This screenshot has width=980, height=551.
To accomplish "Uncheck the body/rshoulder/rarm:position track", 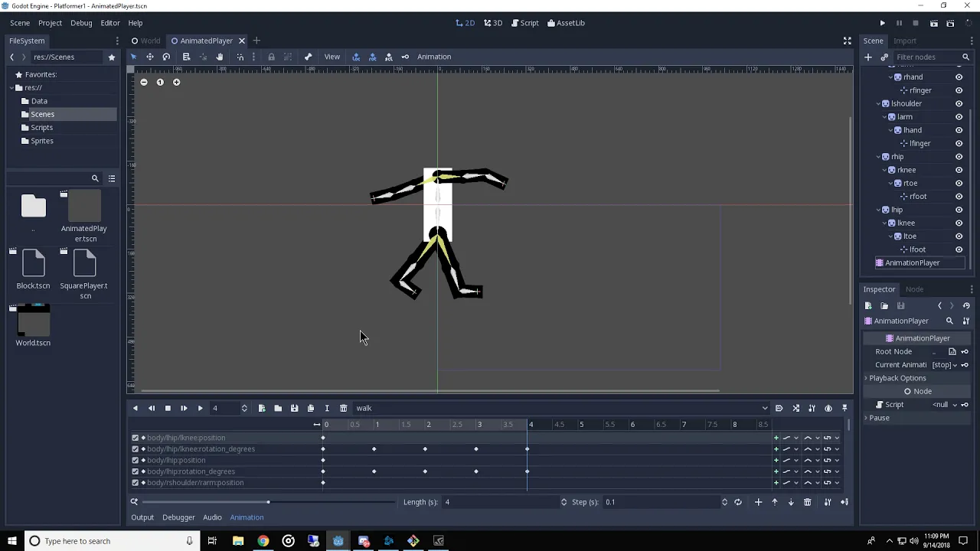I will click(136, 483).
